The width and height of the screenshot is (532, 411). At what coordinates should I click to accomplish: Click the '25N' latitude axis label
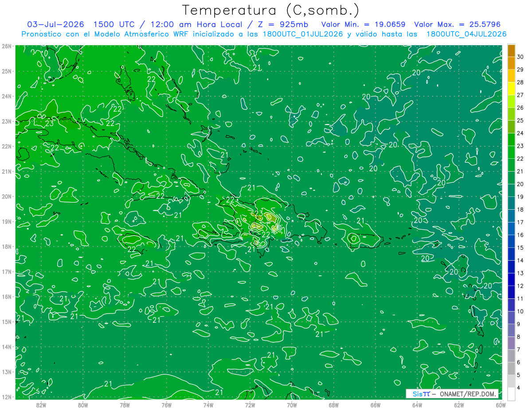point(6,71)
